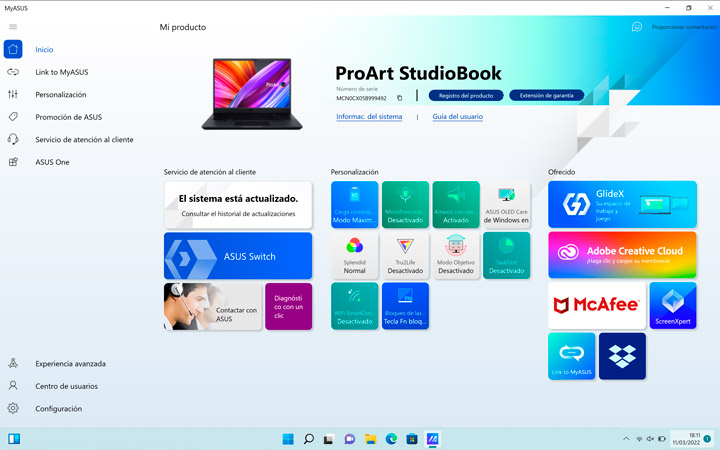720x450 pixels.
Task: Open Widgets button in taskbar
Action: click(x=14, y=439)
